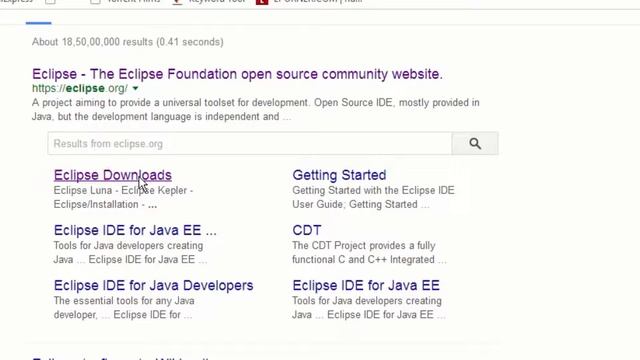Open the Getting Started sitelink
Viewport: 640px width, 360px height.
click(339, 175)
